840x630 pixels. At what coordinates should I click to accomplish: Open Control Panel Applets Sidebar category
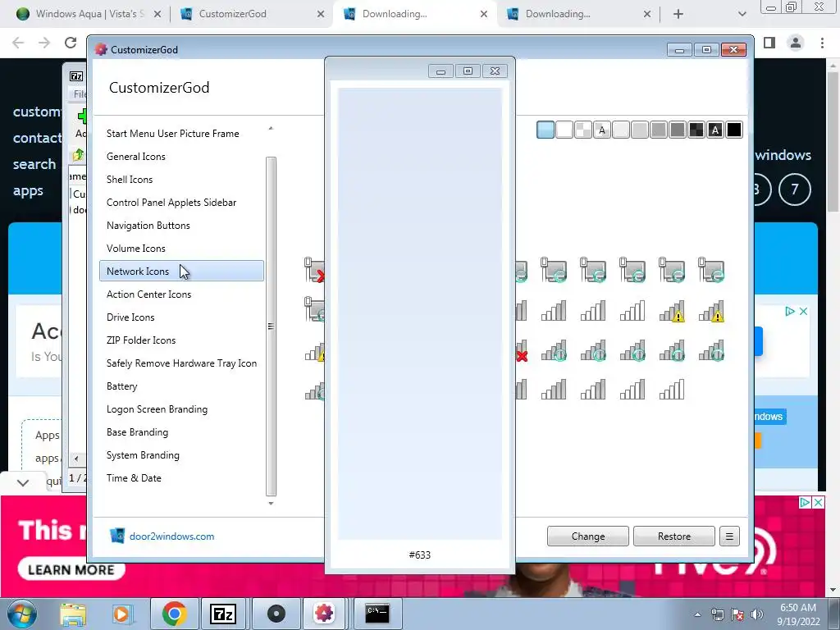(181, 203)
